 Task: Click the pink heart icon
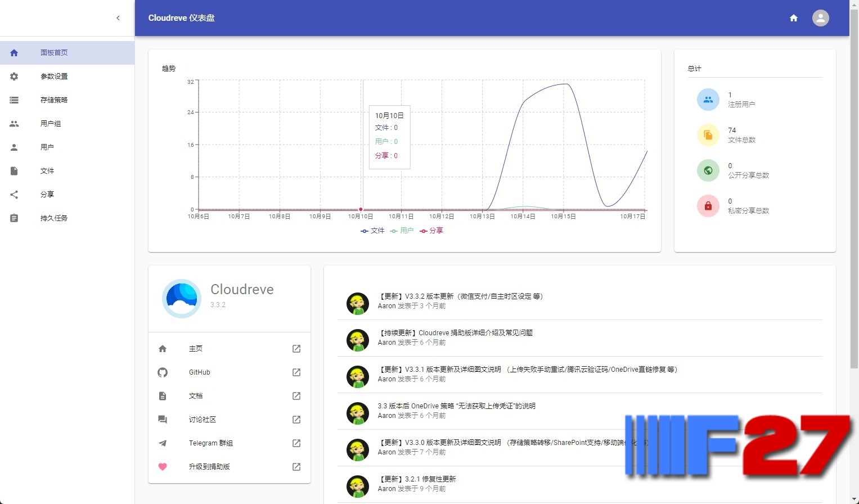coord(163,467)
